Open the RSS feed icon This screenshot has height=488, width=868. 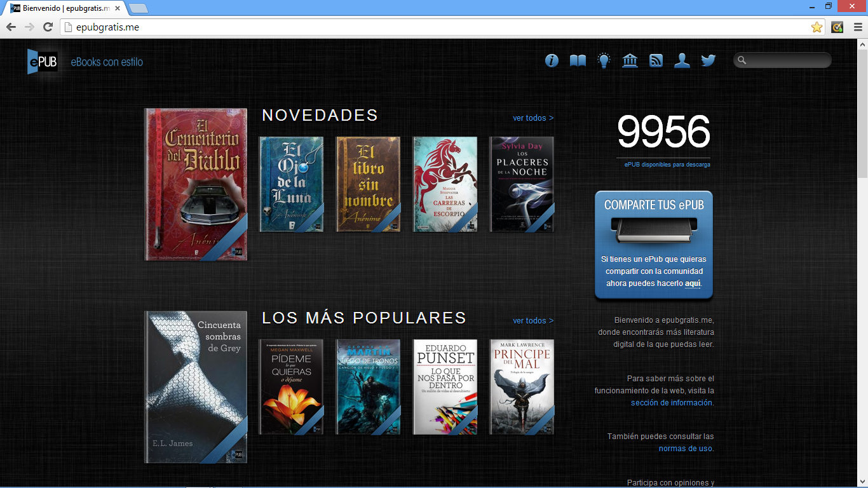pos(656,60)
